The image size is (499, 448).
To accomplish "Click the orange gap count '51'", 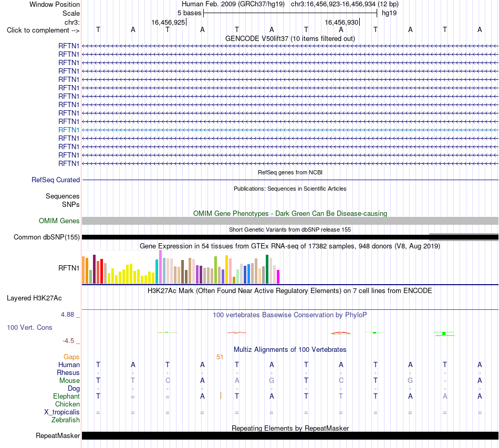I will pos(220,357).
